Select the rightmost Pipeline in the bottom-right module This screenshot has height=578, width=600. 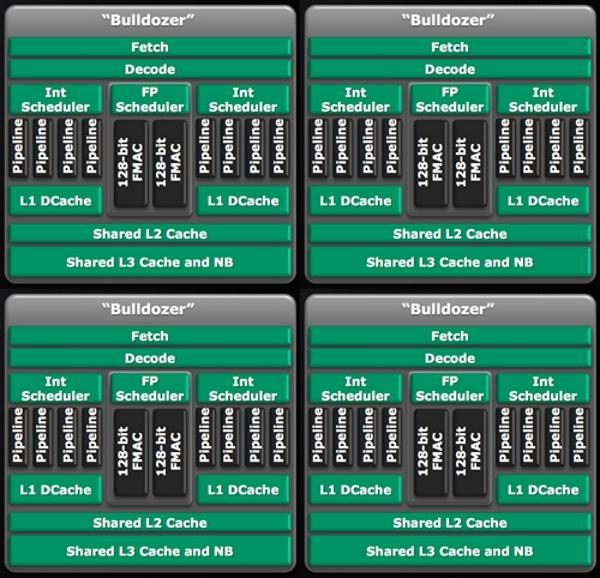[580, 437]
